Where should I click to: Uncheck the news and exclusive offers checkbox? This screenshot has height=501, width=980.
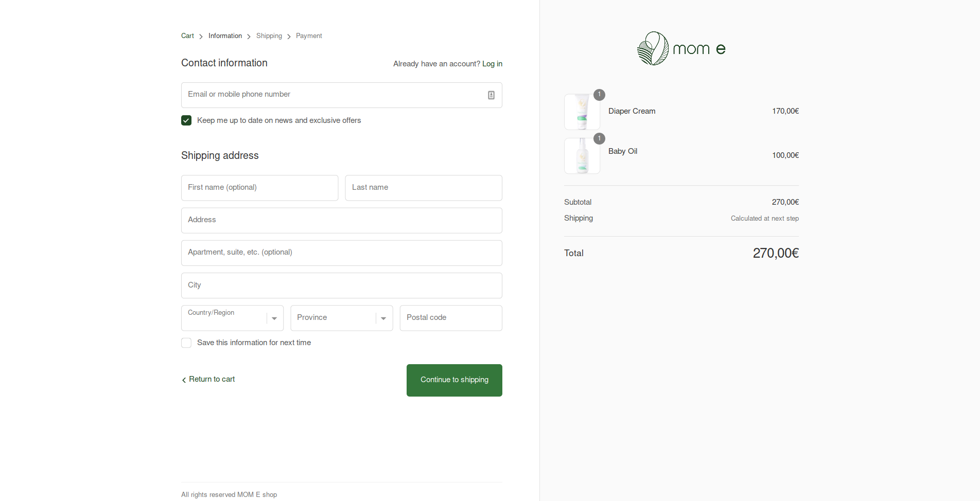[186, 120]
